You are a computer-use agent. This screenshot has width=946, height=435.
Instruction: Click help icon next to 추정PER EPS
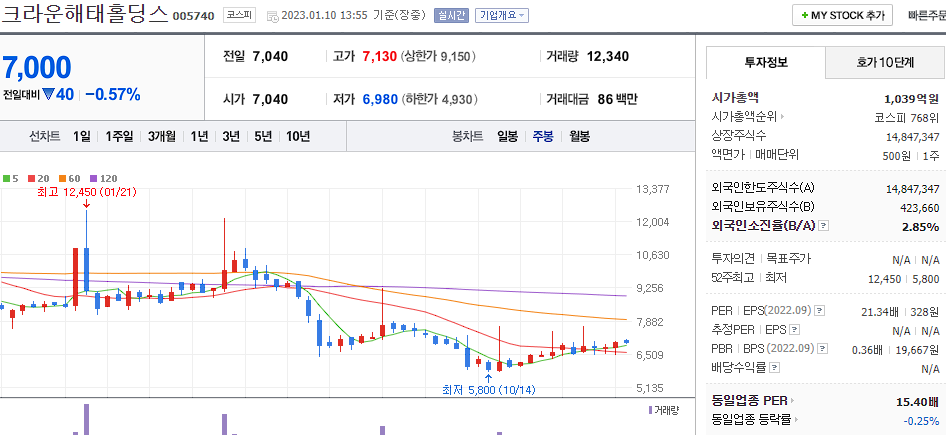[x=795, y=330]
